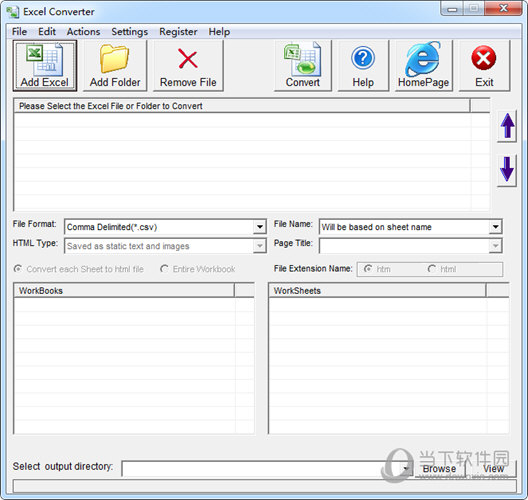Open the Help menu
The image size is (528, 500).
coord(219,32)
